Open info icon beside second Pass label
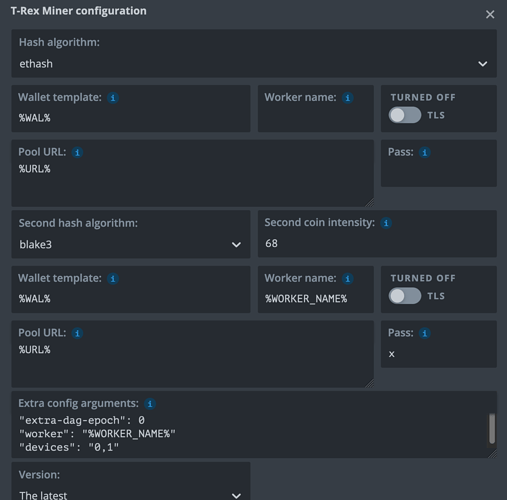The width and height of the screenshot is (507, 500). click(x=424, y=333)
